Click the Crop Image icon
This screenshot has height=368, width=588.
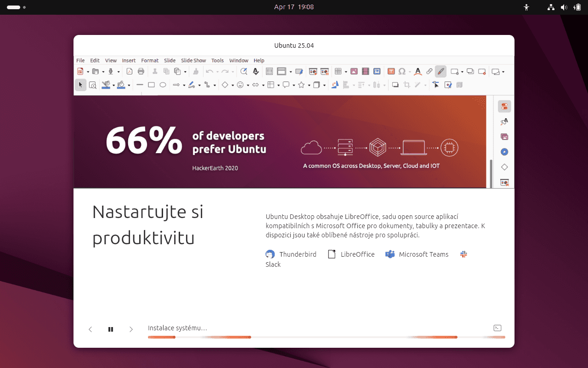click(407, 85)
